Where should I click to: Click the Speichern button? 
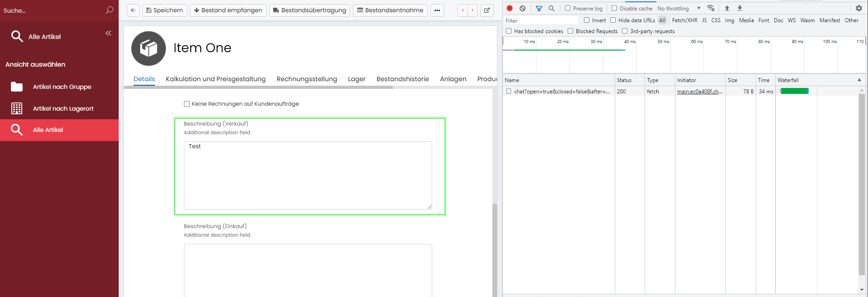tap(164, 10)
